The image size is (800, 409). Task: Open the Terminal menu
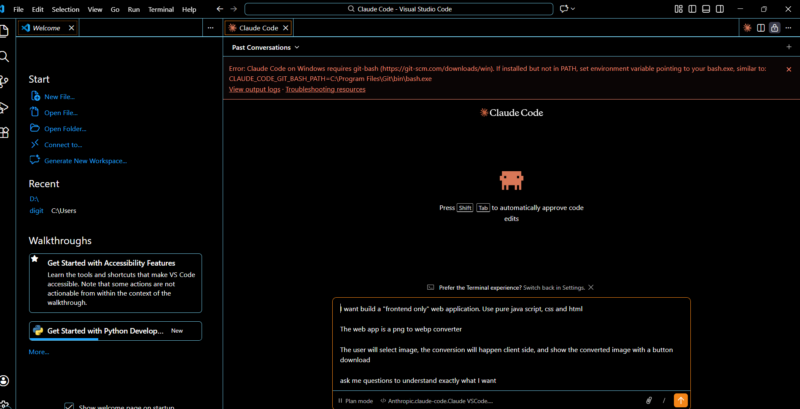(161, 9)
